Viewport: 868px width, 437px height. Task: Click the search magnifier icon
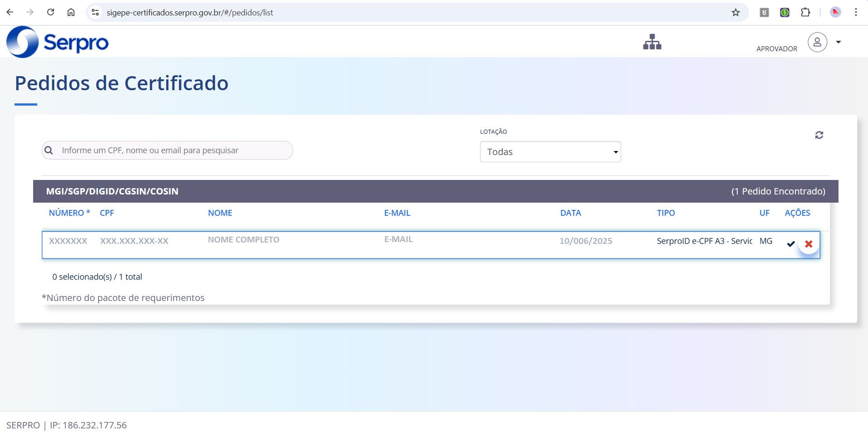coord(49,151)
